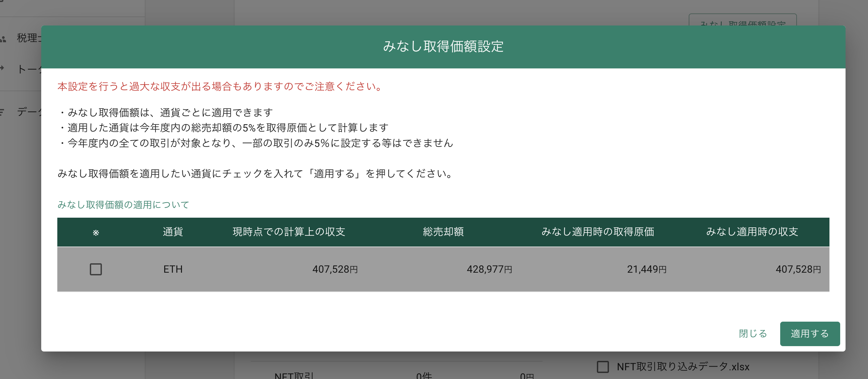Screen dimensions: 868x379
Task: Click the みなし適用時の収支 column header
Action: [x=752, y=232]
